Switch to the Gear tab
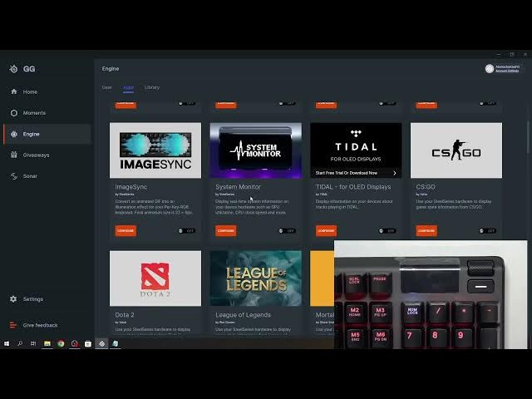This screenshot has height=399, width=532. [x=107, y=87]
